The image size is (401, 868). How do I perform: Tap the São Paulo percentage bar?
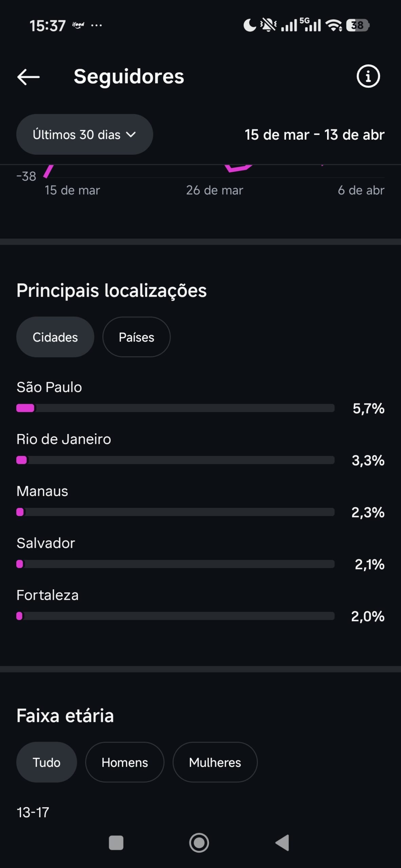[175, 408]
